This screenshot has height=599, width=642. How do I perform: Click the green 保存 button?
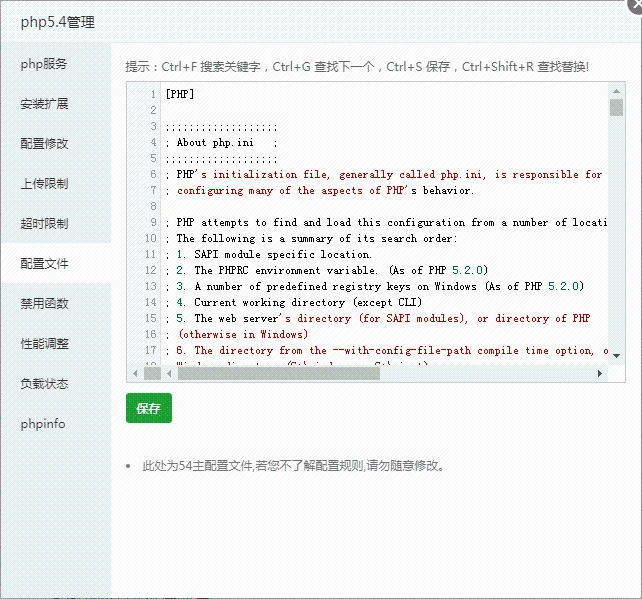(149, 408)
